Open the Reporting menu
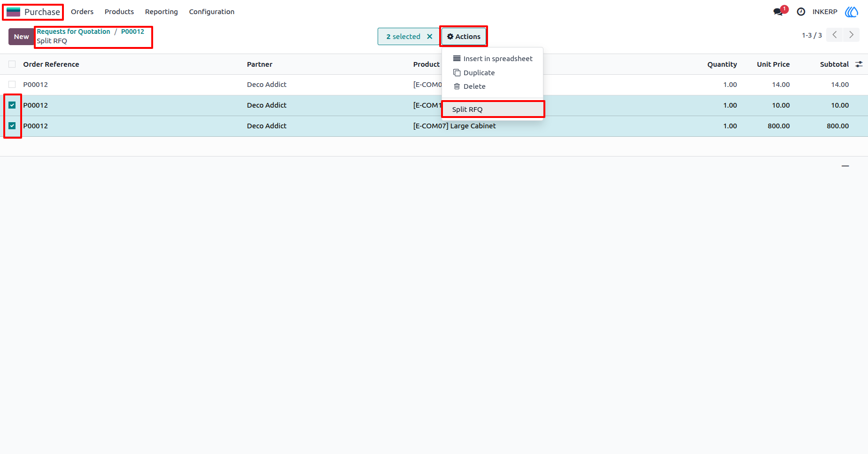Screen dimensions: 868x454 (161, 12)
